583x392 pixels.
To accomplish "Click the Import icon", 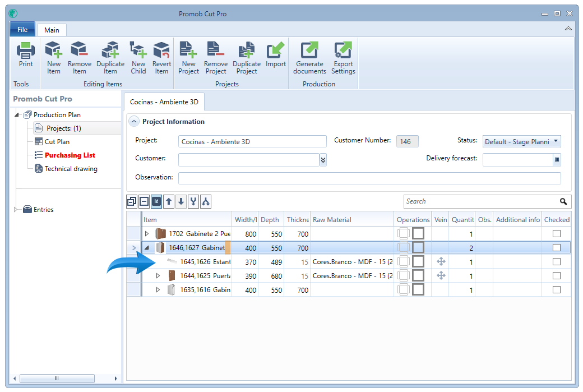I will (x=275, y=50).
